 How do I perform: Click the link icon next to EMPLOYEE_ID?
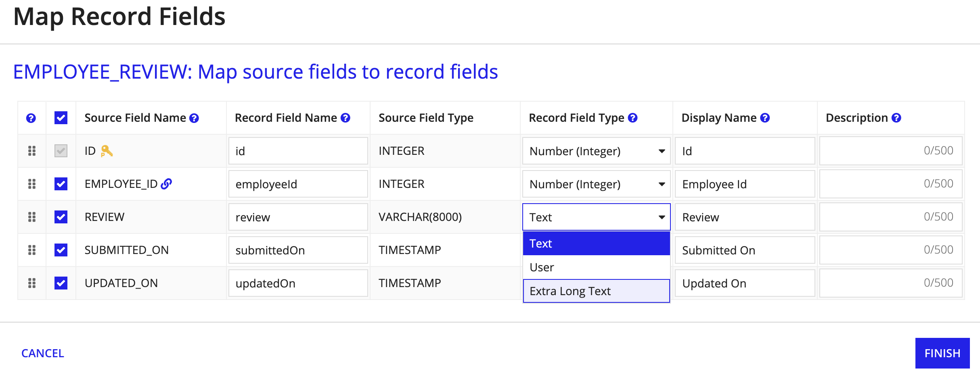pyautogui.click(x=166, y=184)
